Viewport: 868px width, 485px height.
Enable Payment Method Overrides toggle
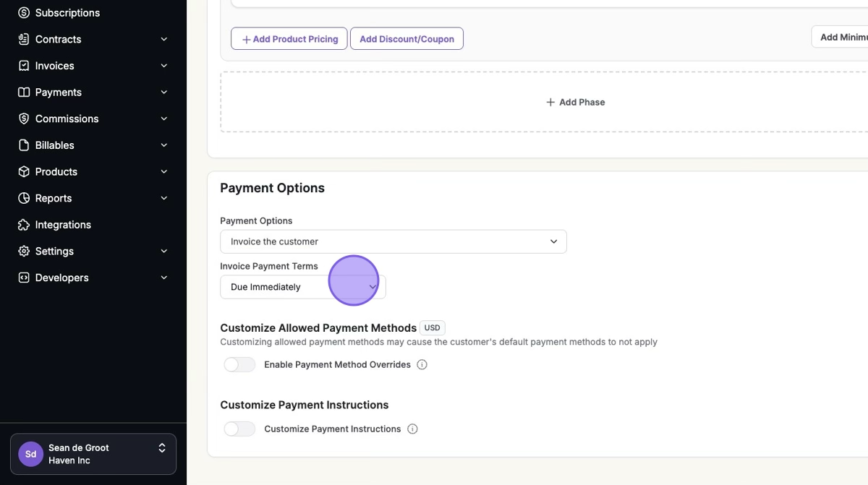pyautogui.click(x=239, y=365)
